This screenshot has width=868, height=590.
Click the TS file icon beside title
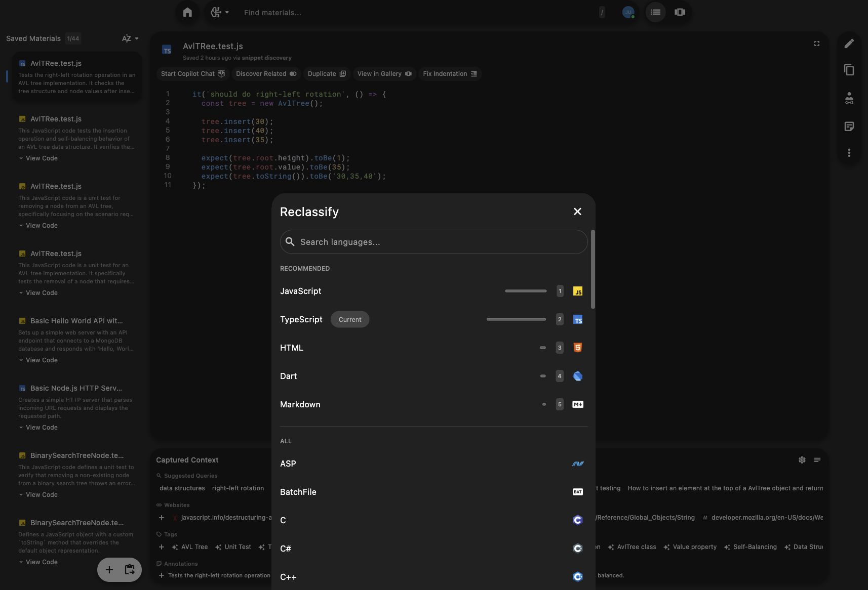coord(167,50)
